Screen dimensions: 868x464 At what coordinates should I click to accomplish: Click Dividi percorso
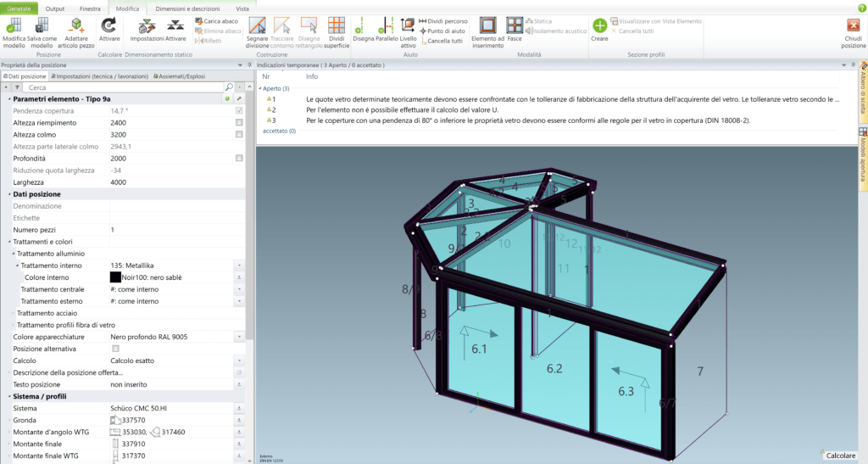tap(442, 21)
